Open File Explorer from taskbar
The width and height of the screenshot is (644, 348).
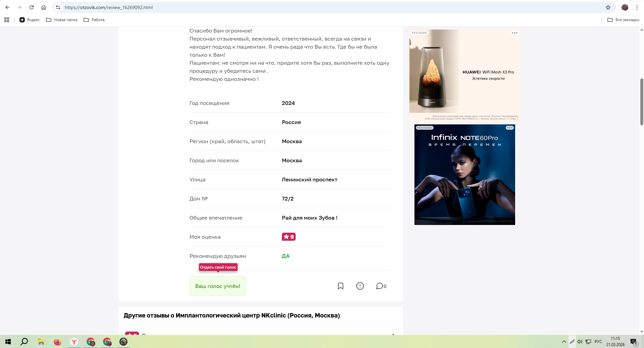(41, 342)
